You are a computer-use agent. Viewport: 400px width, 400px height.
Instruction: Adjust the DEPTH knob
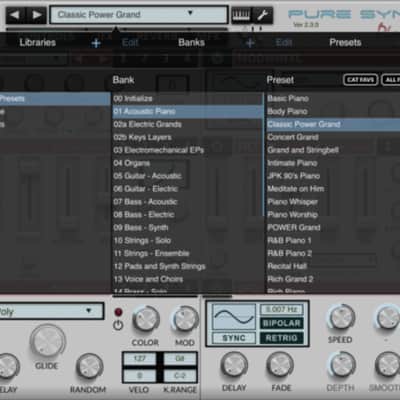click(341, 365)
